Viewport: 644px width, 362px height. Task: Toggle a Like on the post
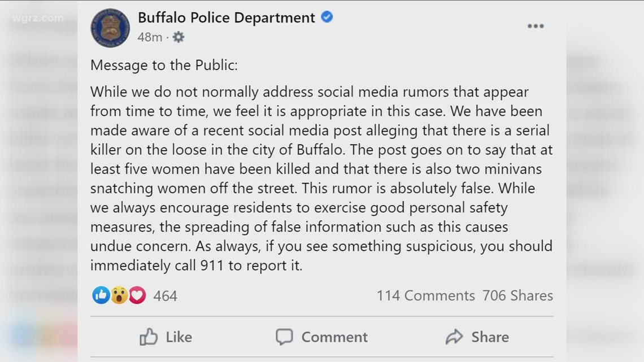point(168,337)
